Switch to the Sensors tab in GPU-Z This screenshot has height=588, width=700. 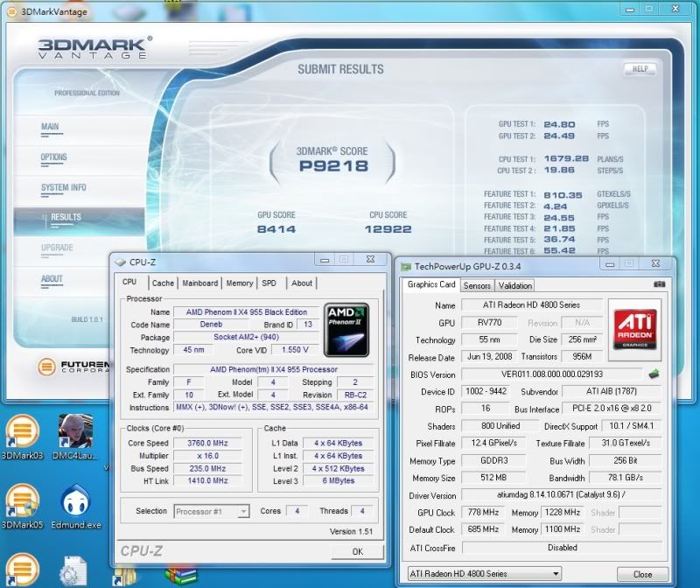click(477, 285)
